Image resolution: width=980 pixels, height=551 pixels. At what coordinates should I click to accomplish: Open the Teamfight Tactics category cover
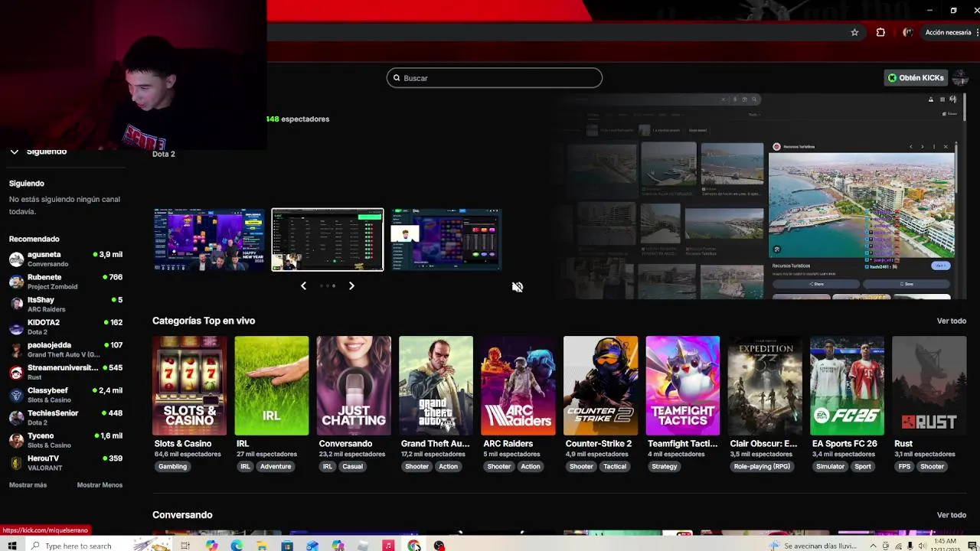click(683, 386)
